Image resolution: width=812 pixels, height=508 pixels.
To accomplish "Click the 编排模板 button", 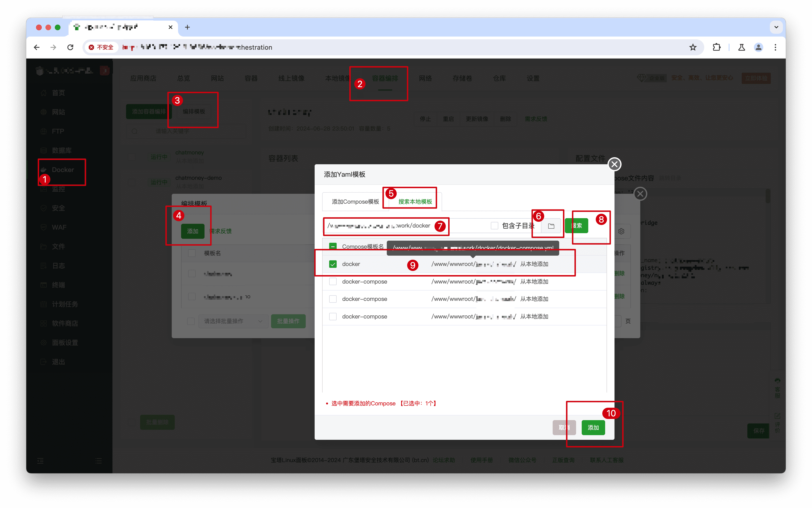I will pos(194,112).
